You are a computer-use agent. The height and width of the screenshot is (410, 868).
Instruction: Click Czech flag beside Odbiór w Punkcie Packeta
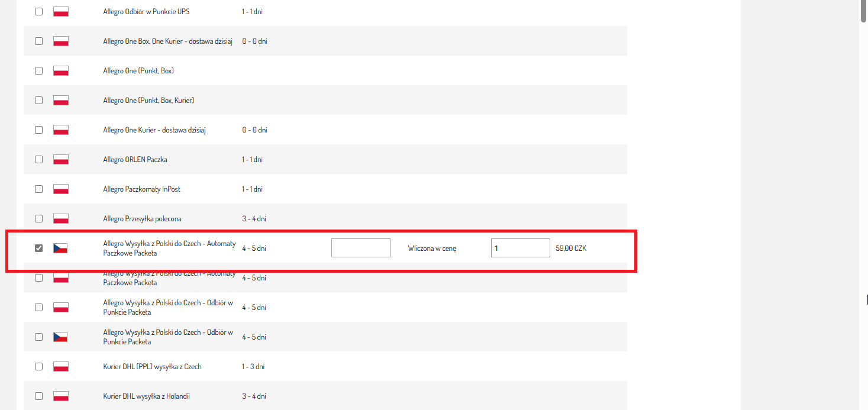pyautogui.click(x=60, y=337)
